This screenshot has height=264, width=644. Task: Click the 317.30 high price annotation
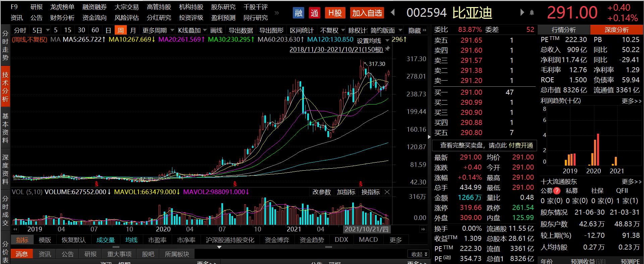(x=377, y=64)
